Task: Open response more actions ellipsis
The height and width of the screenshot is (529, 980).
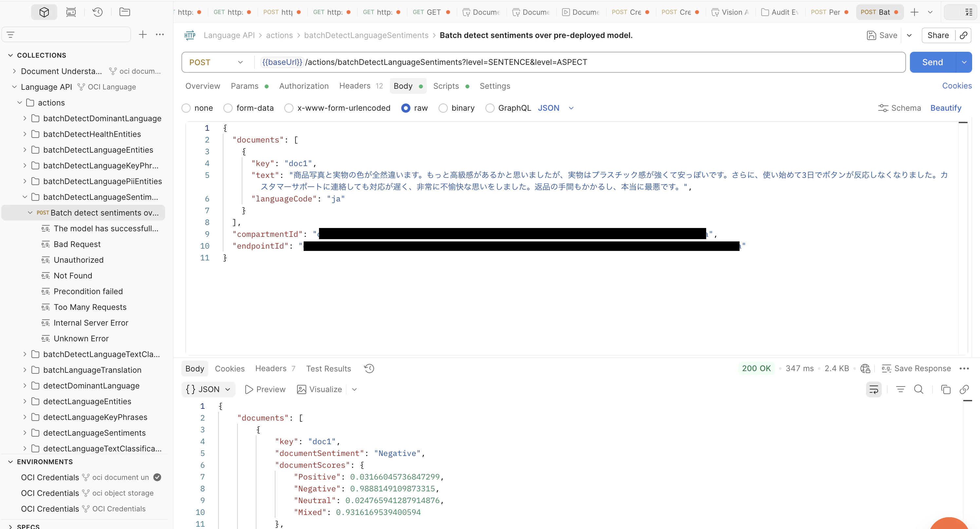Action: click(x=964, y=368)
